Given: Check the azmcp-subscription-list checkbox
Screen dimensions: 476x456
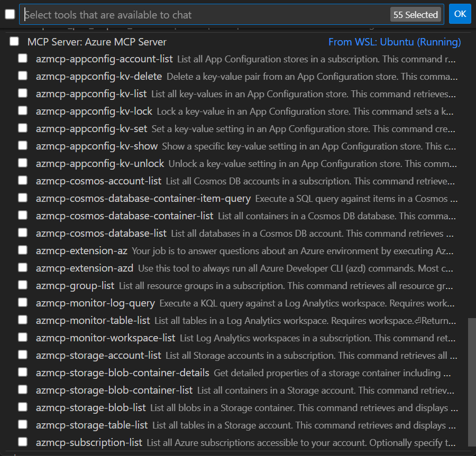Looking at the screenshot, I should (x=23, y=442).
